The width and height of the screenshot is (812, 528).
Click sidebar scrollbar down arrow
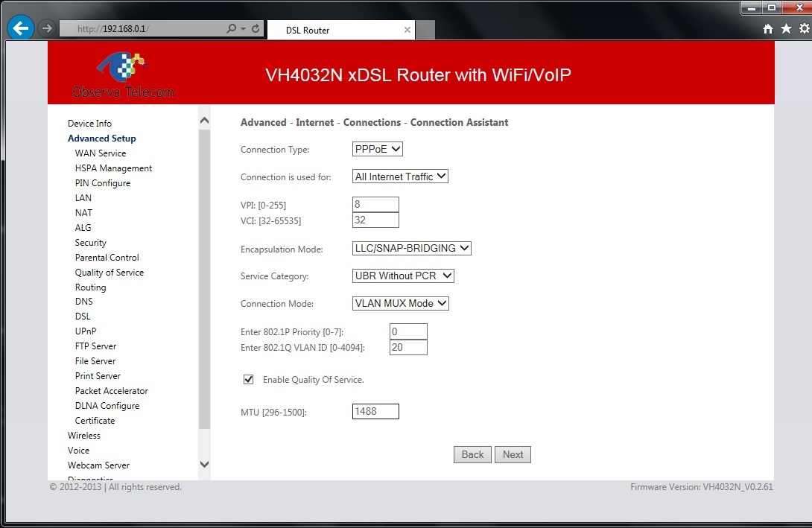click(x=205, y=465)
